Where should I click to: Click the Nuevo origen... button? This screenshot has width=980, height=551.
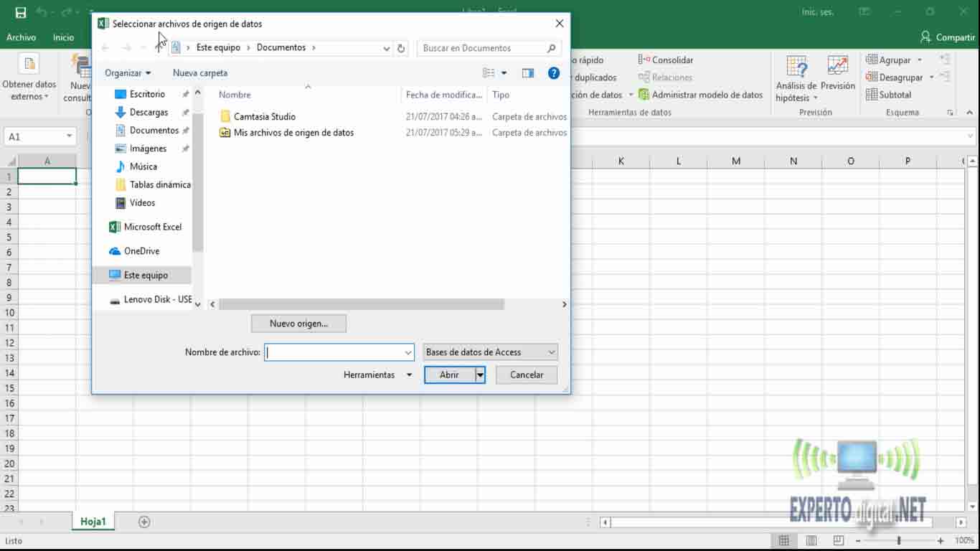pyautogui.click(x=298, y=324)
